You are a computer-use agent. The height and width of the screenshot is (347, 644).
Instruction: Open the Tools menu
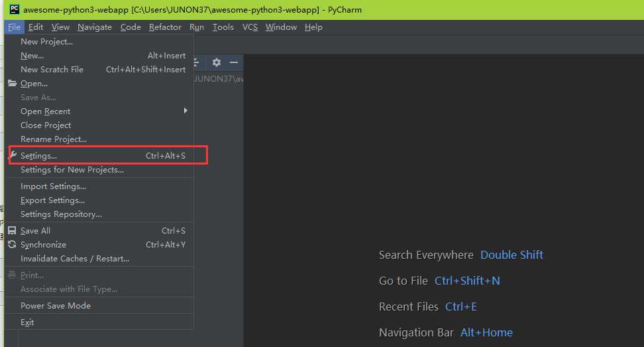(223, 27)
